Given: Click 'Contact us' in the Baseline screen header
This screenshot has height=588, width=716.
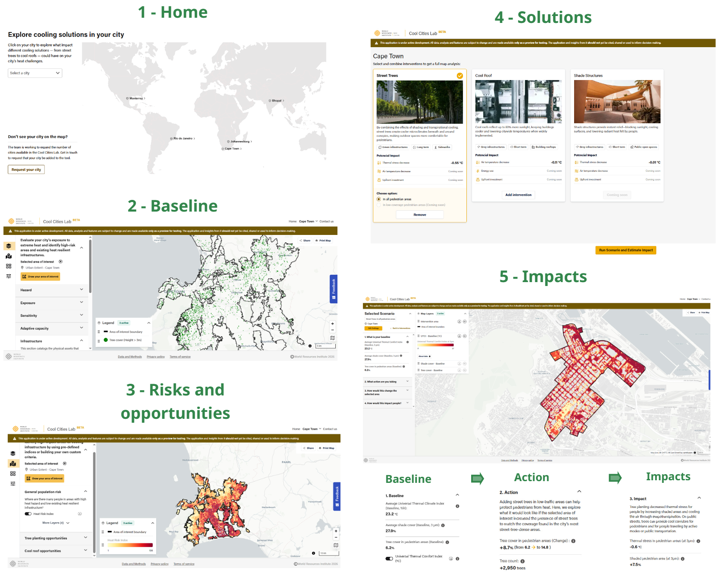Looking at the screenshot, I should 326,222.
